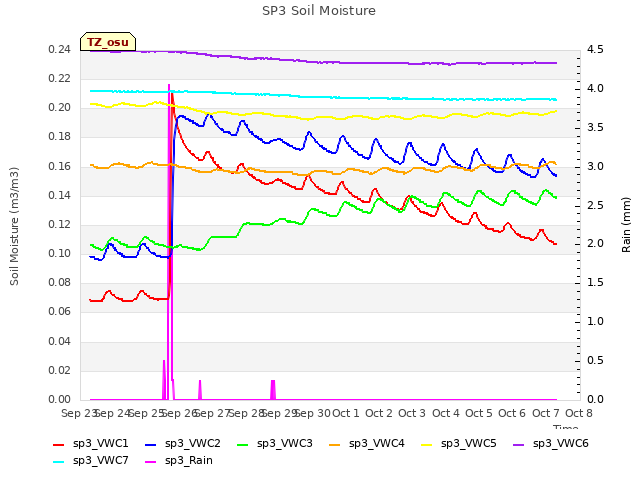This screenshot has width=640, height=480.
Task: Click the Oct 8 date tick label
Action: click(x=579, y=413)
